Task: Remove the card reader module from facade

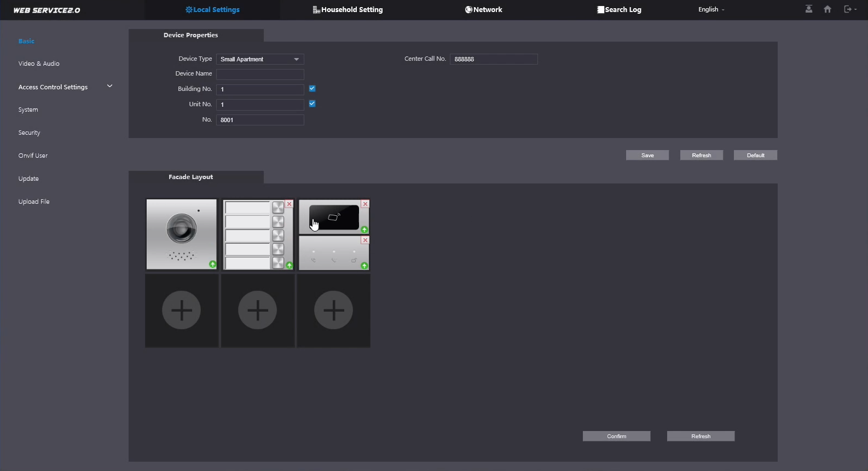Action: coord(365,204)
